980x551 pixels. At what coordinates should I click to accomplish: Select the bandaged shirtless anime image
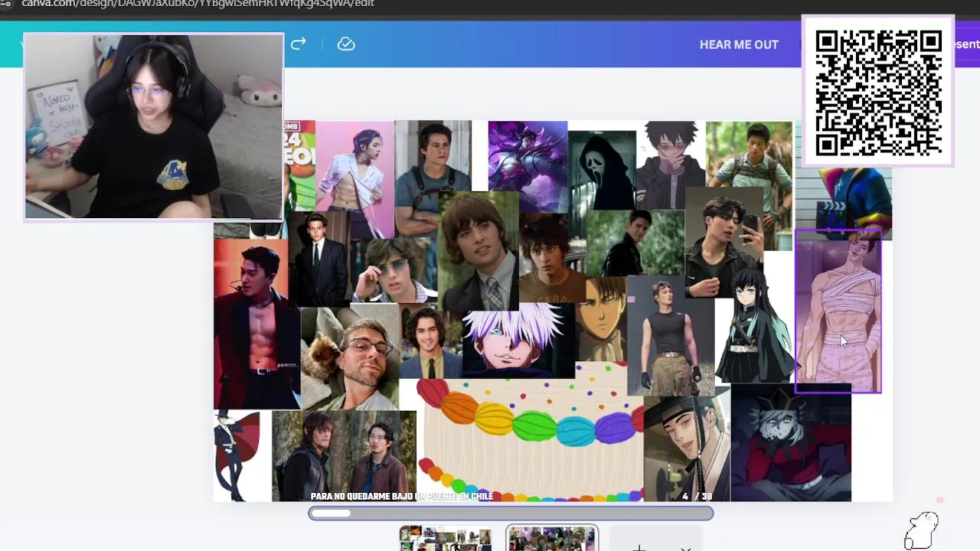838,311
